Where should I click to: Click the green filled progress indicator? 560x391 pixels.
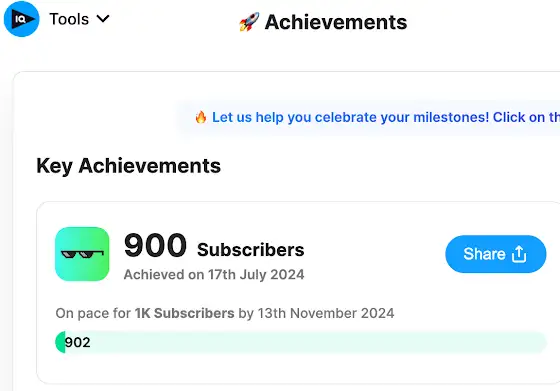pos(60,342)
